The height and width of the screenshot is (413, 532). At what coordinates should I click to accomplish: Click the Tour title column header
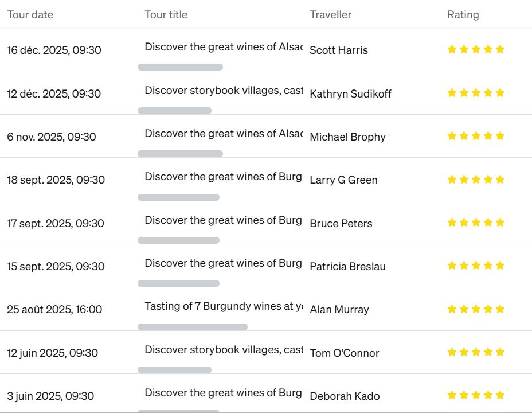pyautogui.click(x=166, y=15)
